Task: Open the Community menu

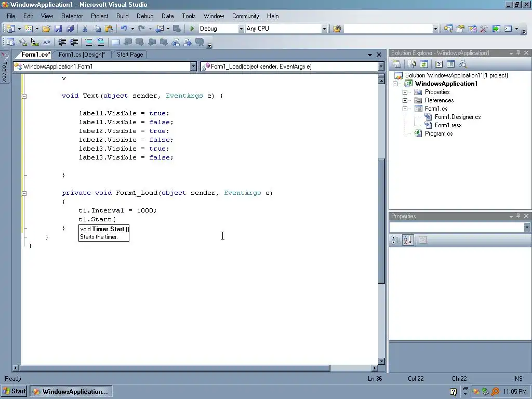Action: click(x=245, y=16)
